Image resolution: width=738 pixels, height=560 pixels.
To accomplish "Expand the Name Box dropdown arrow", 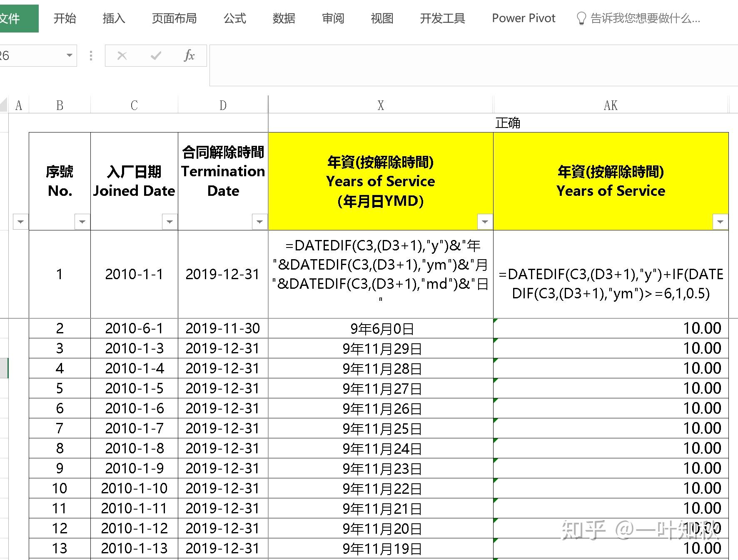I will (69, 55).
